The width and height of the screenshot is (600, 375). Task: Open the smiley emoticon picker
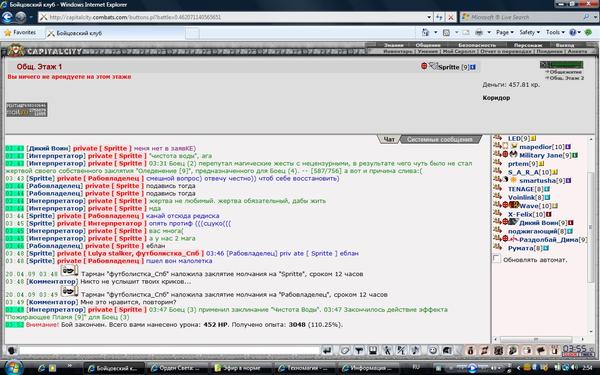(x=433, y=351)
